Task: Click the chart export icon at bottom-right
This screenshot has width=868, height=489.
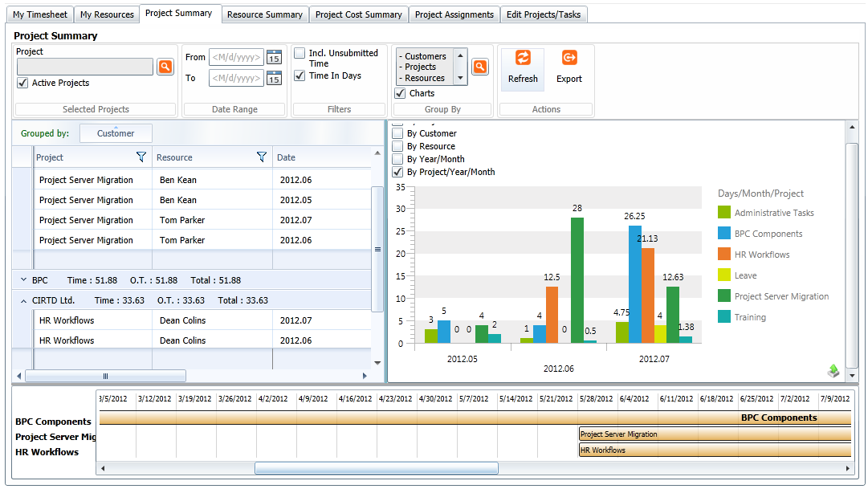Action: point(834,370)
